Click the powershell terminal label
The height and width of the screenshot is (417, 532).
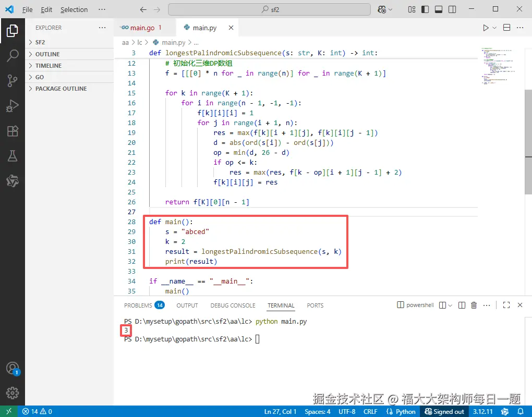tap(415, 305)
